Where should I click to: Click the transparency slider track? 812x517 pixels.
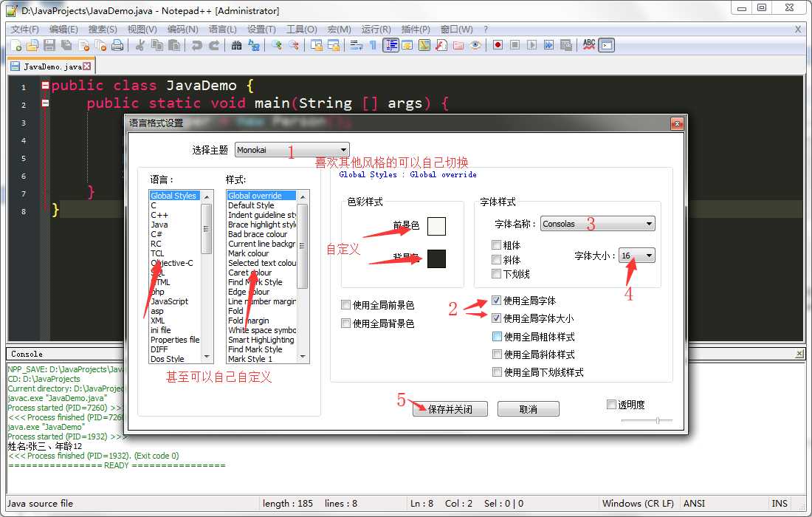pos(647,420)
